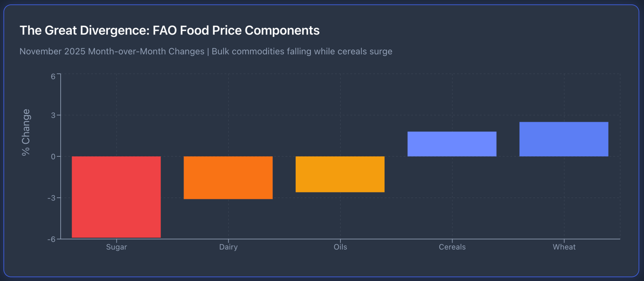Image resolution: width=644 pixels, height=281 pixels.
Task: Click the 6 tick on y-axis
Action: coord(53,77)
